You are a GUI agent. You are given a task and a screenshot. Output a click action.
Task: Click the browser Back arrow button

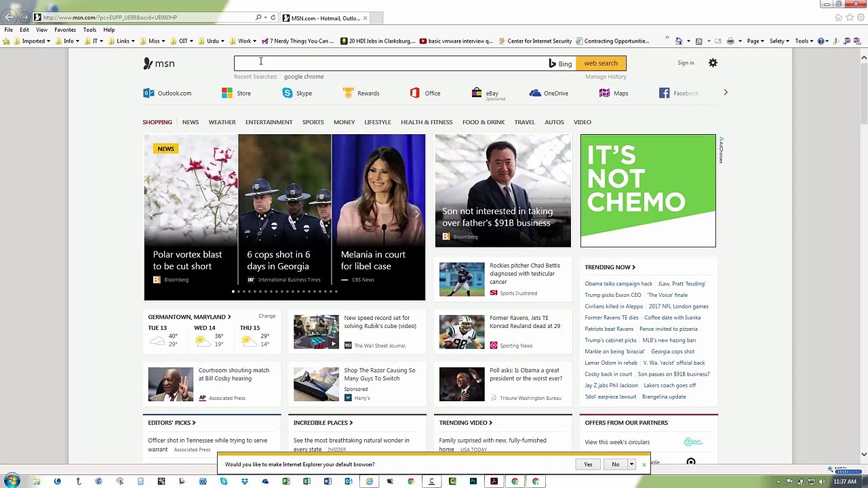tap(10, 17)
